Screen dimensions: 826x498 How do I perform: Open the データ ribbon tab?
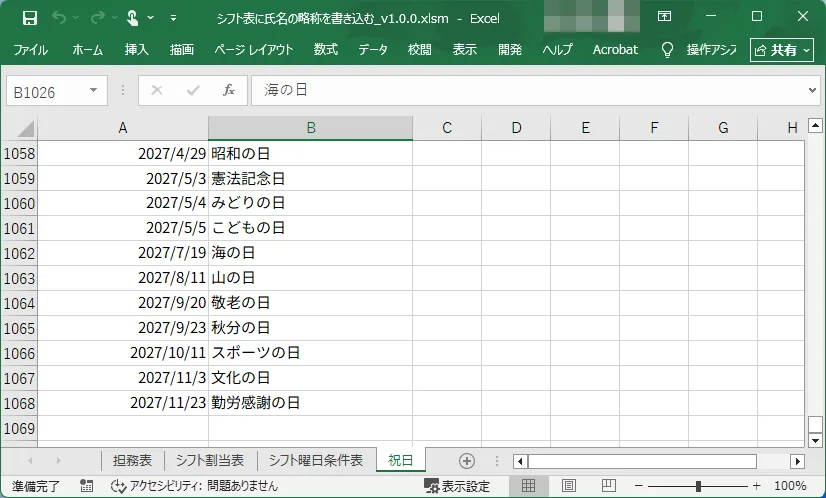pos(373,50)
